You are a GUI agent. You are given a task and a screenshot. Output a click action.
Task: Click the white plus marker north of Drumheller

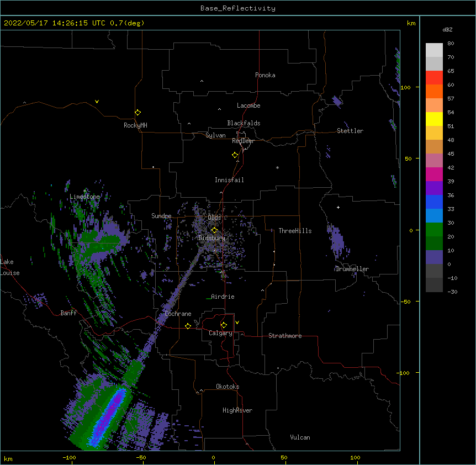[338, 207]
